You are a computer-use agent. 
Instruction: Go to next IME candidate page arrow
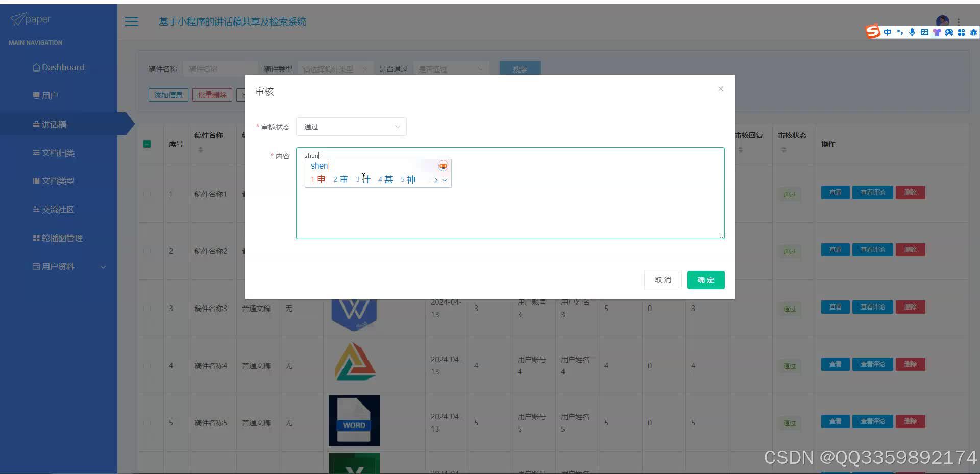click(436, 180)
